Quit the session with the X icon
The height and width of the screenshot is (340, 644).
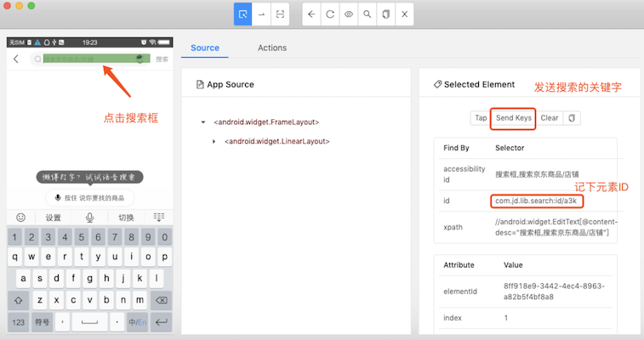[x=405, y=14]
